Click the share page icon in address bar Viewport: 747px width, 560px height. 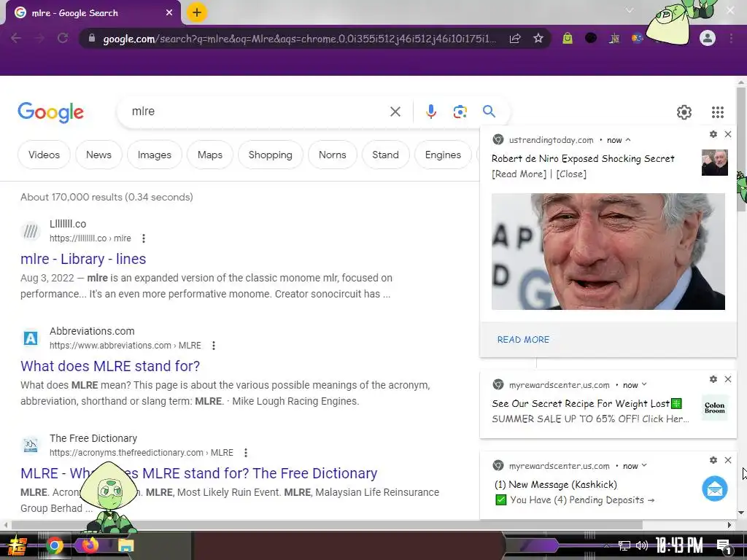pyautogui.click(x=515, y=39)
